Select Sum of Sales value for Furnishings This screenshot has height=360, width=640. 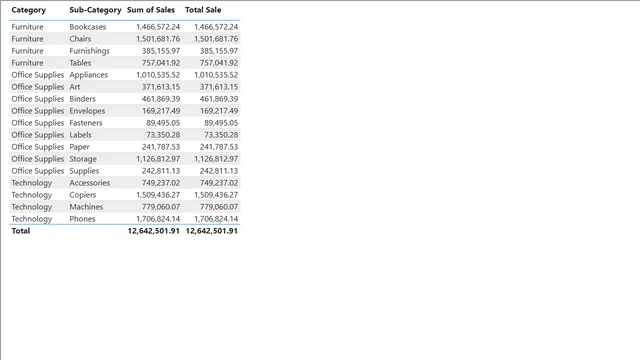point(161,51)
